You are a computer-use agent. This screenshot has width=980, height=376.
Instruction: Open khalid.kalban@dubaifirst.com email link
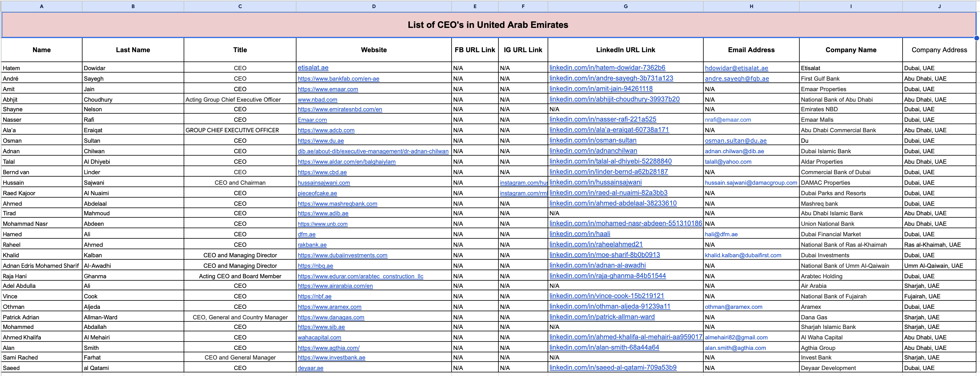click(x=743, y=255)
